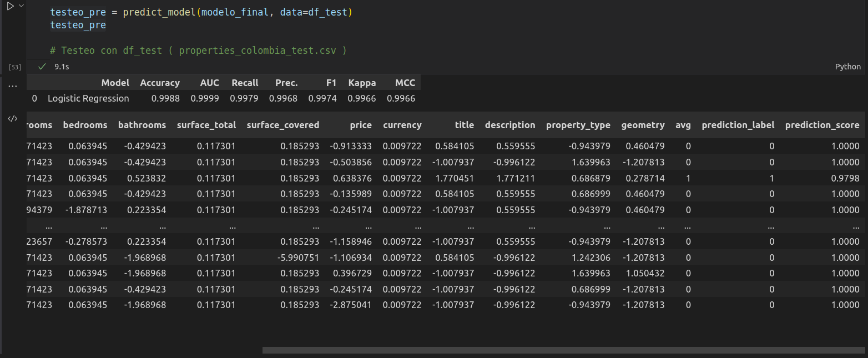Click the 9.1s execution time
Viewport: 868px width, 358px height.
coord(62,67)
